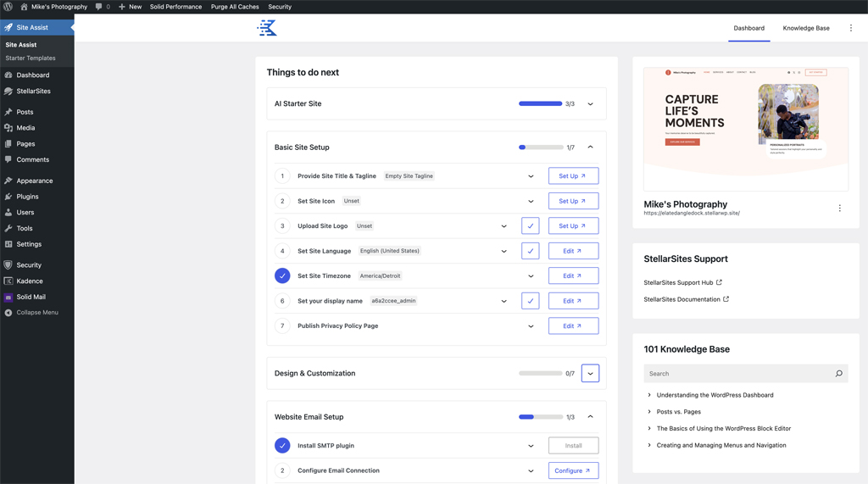
Task: Click the AI Starter Site progress bar
Action: (x=540, y=103)
